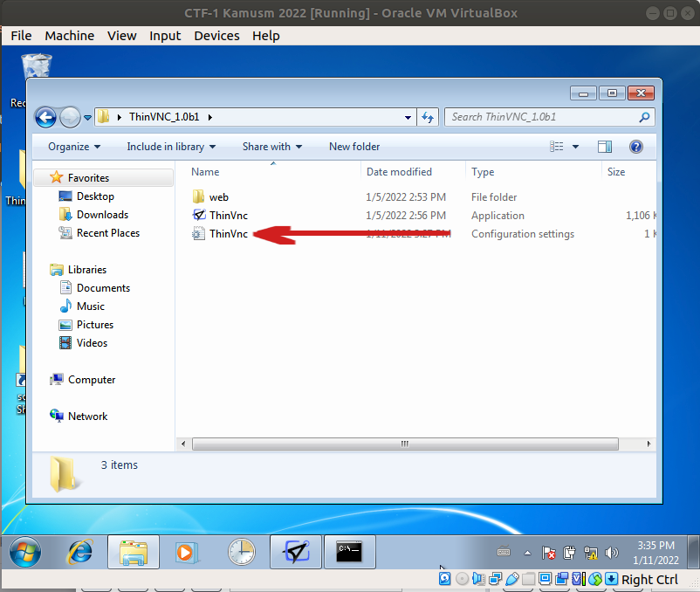Open Desktop under Favorites
The height and width of the screenshot is (592, 700).
(x=95, y=196)
